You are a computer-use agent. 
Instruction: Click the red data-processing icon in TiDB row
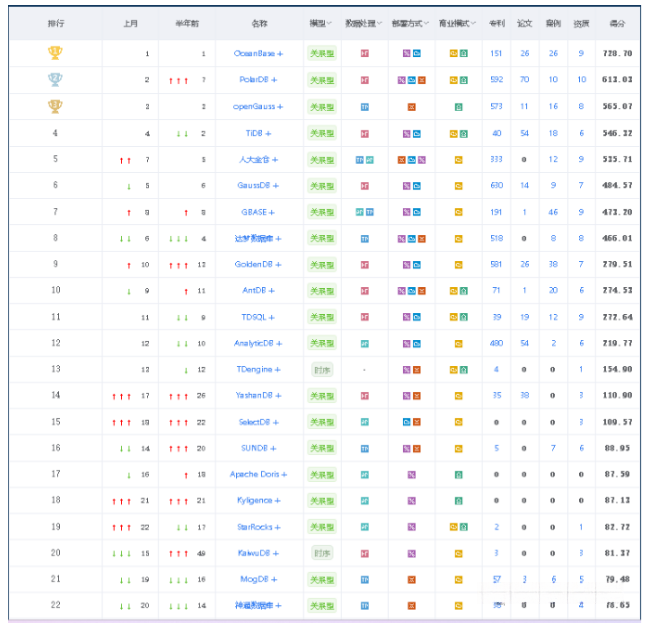[x=365, y=134]
